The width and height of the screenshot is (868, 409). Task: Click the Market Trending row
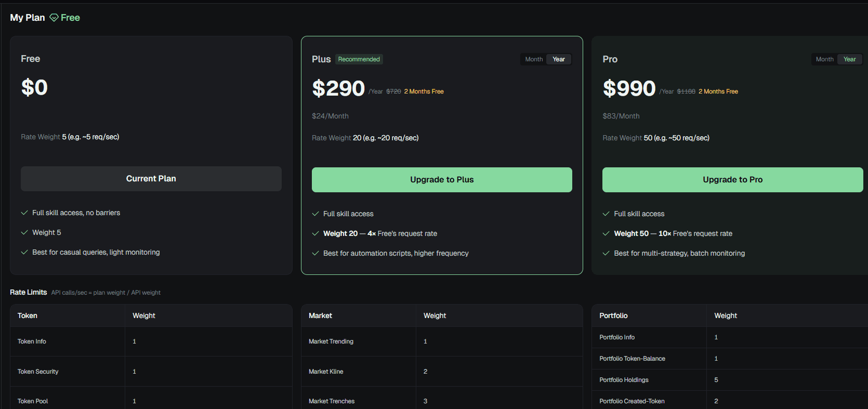(x=442, y=341)
